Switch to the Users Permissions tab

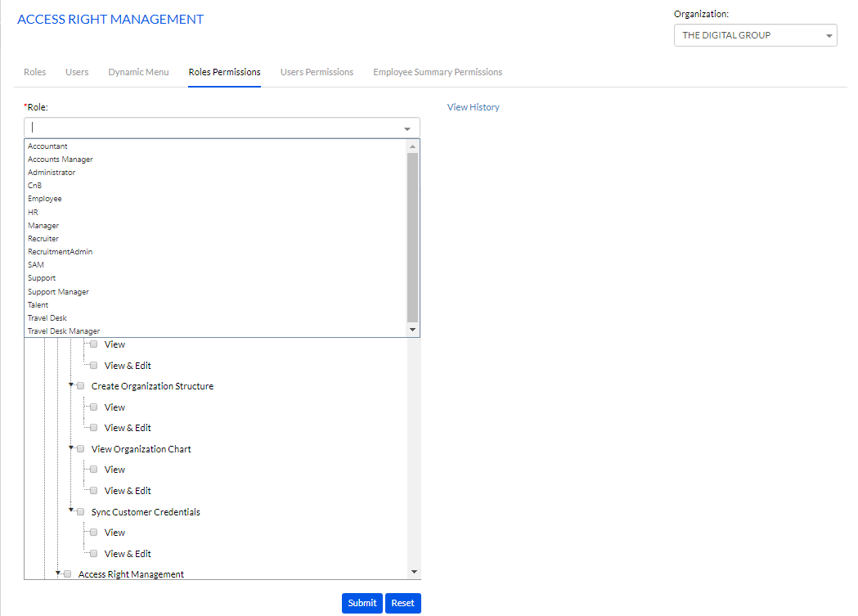point(317,72)
